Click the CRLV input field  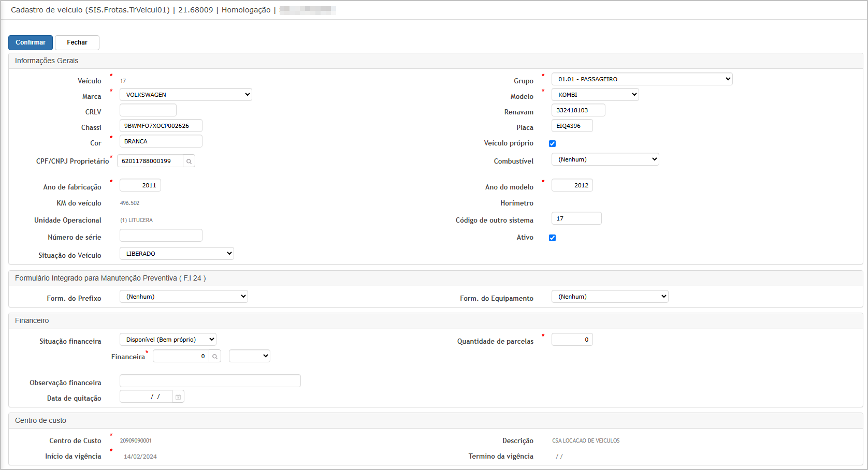pos(148,110)
